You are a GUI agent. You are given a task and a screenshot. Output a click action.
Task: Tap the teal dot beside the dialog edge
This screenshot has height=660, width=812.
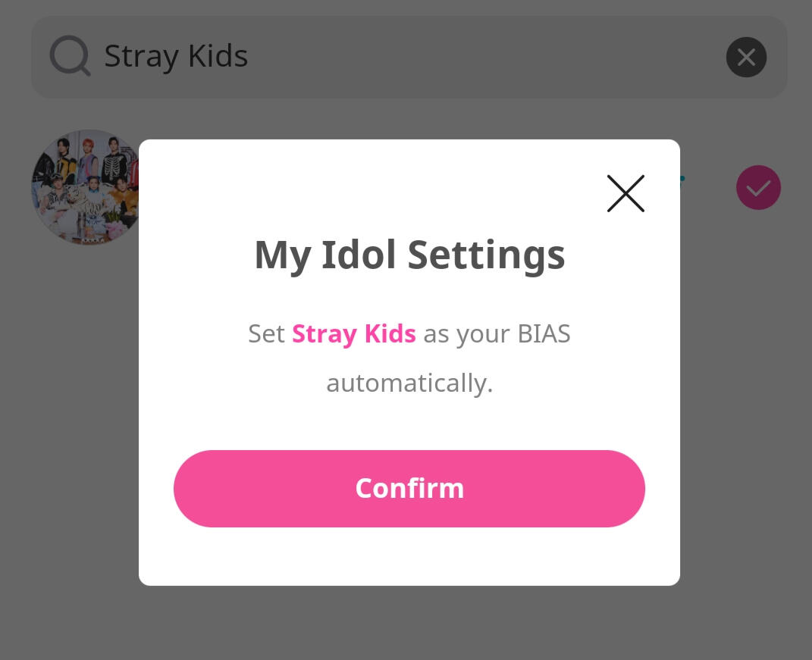pyautogui.click(x=682, y=179)
